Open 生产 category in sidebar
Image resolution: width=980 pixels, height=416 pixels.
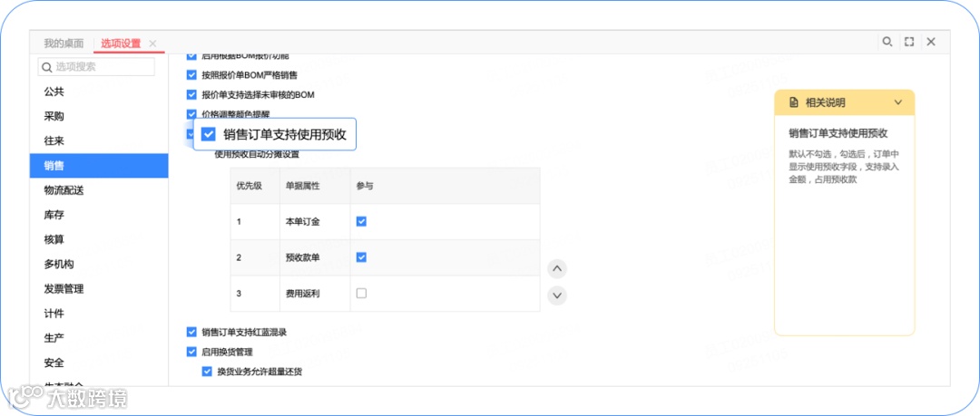pyautogui.click(x=99, y=338)
